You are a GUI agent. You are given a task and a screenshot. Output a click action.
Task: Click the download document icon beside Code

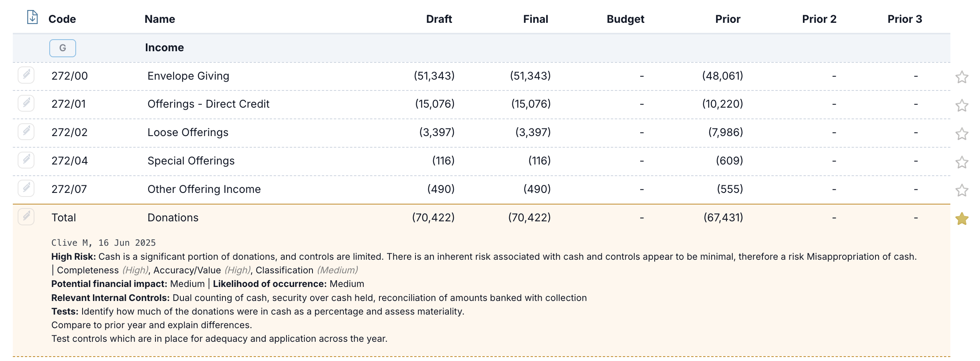pyautogui.click(x=32, y=17)
